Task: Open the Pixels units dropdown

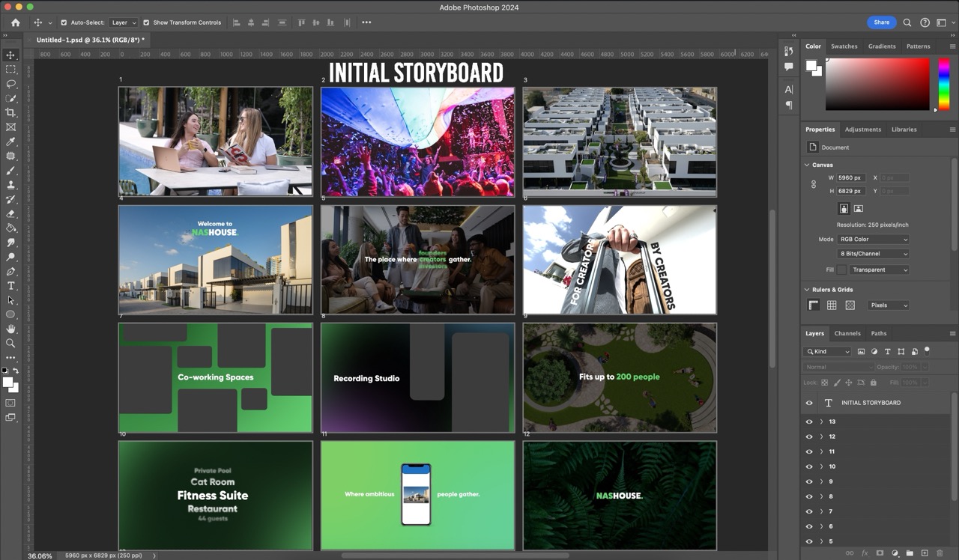Action: tap(889, 305)
